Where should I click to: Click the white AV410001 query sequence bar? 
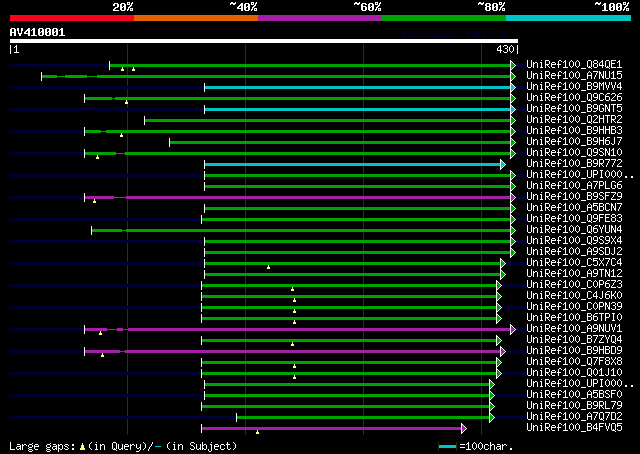[x=264, y=41]
